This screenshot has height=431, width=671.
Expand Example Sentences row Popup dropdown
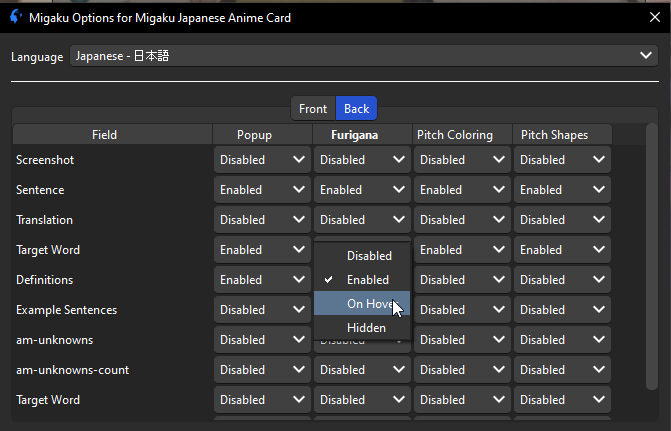tap(262, 310)
